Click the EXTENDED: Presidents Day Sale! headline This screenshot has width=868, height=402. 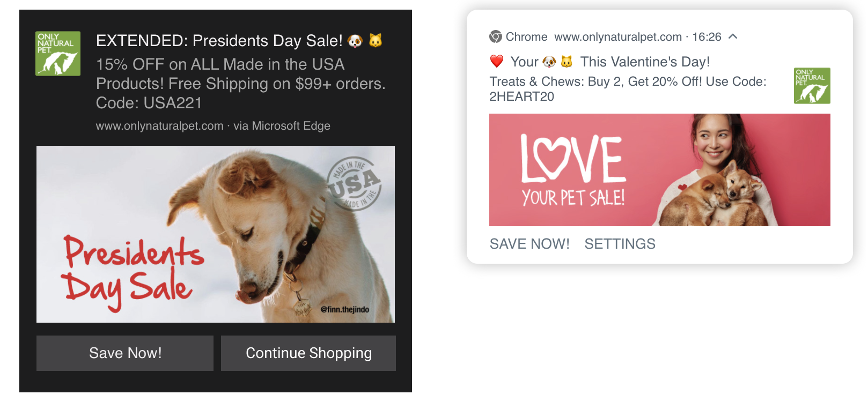point(219,41)
